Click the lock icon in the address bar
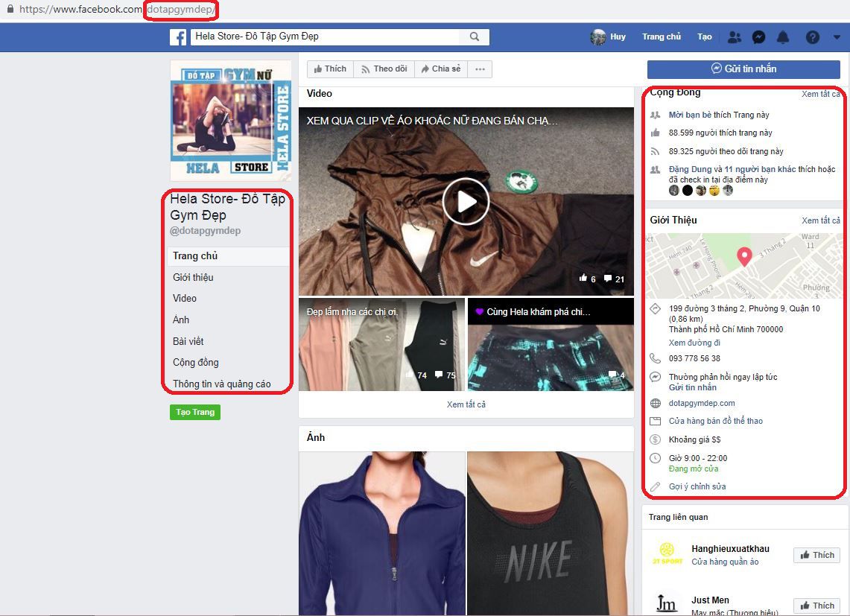 click(x=10, y=9)
